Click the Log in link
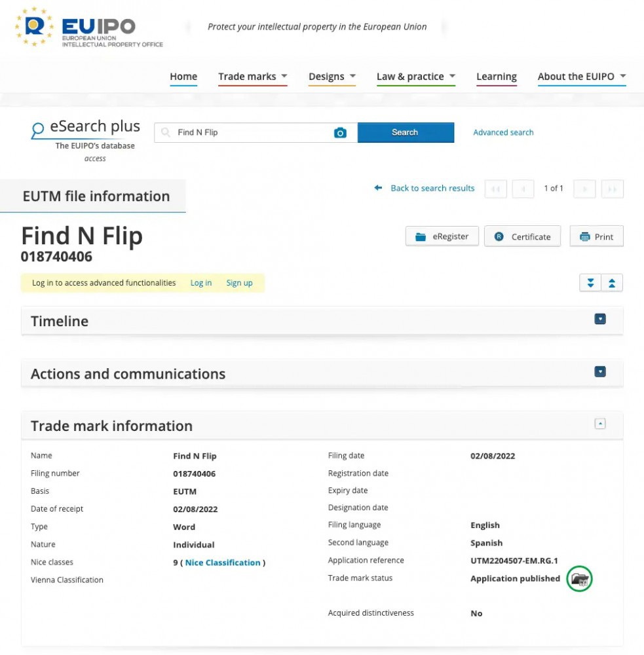This screenshot has width=644, height=655. pos(201,283)
